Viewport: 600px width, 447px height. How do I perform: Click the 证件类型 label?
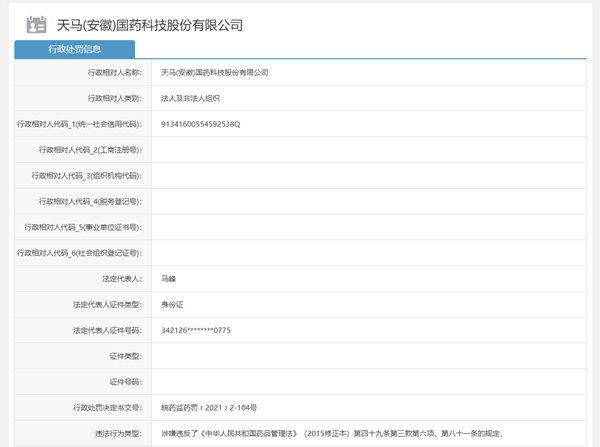[126, 356]
